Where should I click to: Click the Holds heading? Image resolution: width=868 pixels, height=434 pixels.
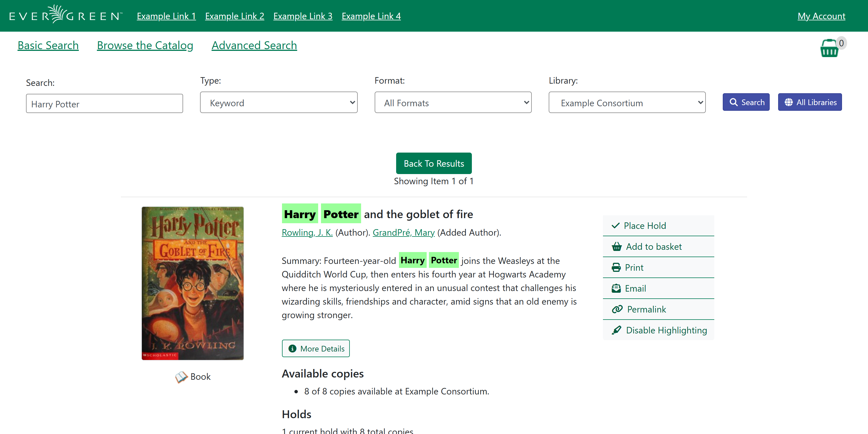296,414
